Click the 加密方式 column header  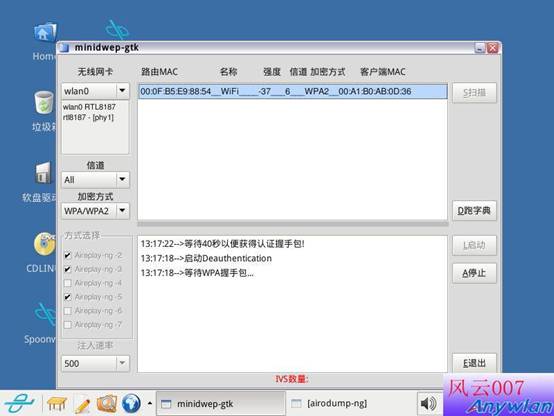click(x=328, y=72)
